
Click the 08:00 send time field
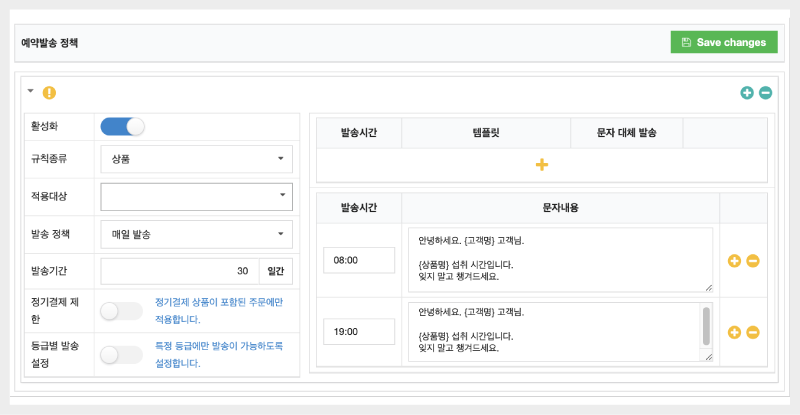point(358,260)
